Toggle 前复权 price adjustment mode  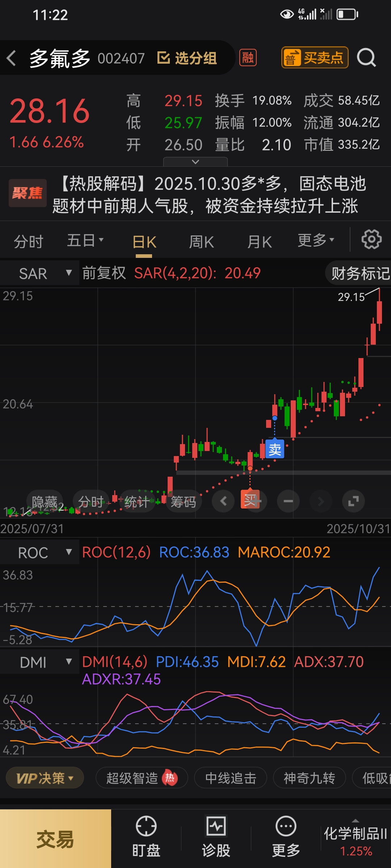[x=104, y=273]
